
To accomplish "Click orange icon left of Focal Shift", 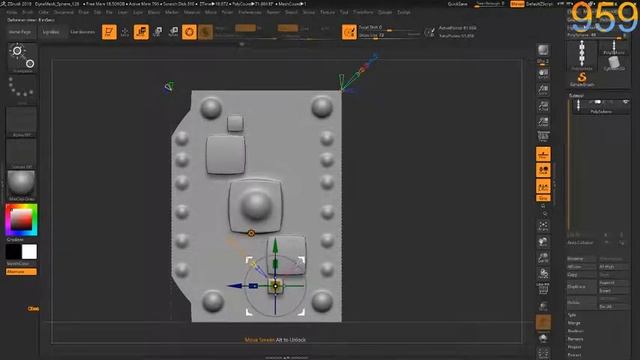I will 349,32.
